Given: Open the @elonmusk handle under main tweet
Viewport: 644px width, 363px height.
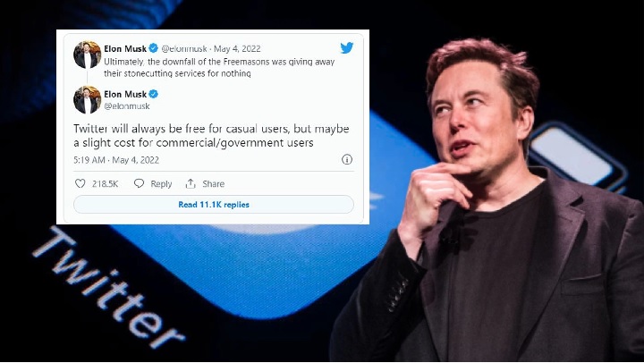Looking at the screenshot, I should (x=127, y=106).
